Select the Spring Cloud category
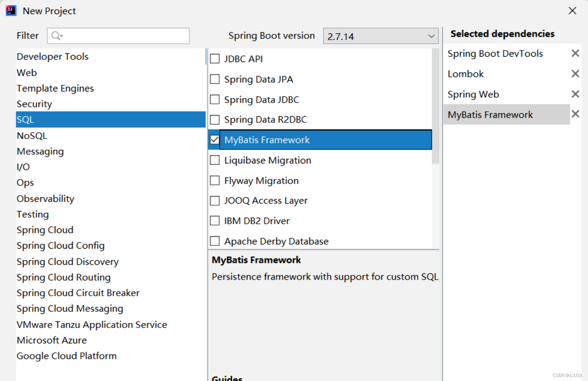 [x=110, y=230]
